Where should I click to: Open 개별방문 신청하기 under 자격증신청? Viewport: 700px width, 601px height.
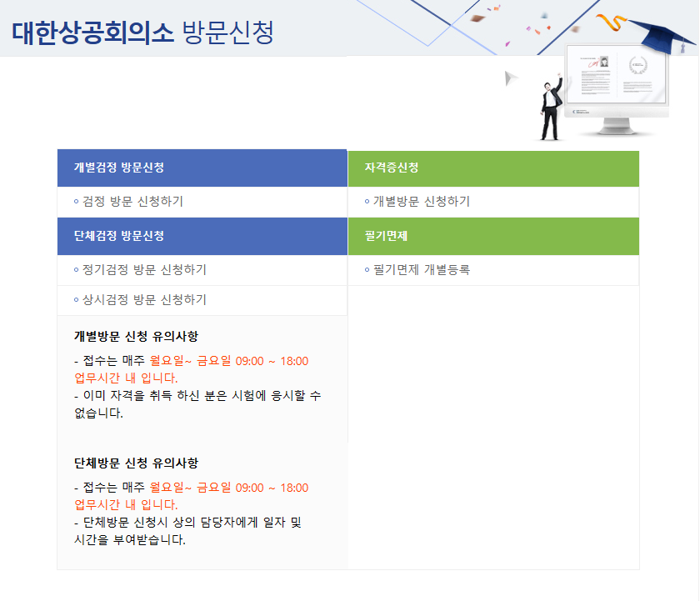(421, 202)
